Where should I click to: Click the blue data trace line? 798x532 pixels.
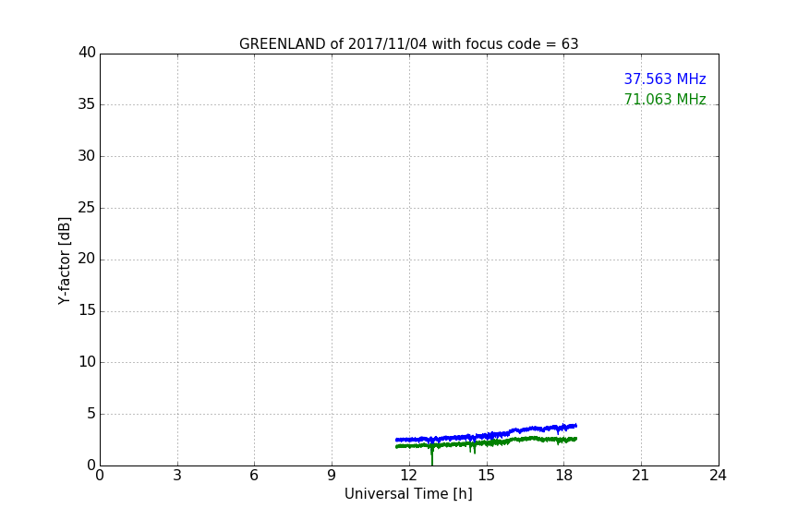486,436
